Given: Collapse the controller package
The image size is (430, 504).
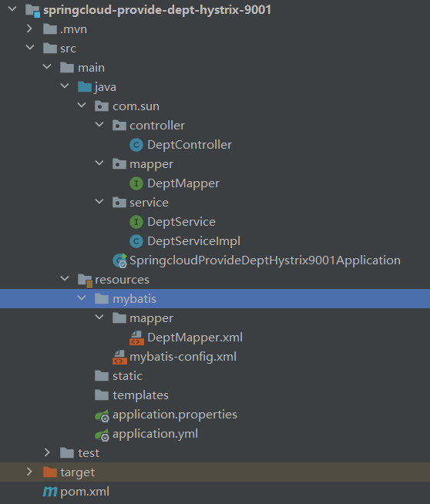Looking at the screenshot, I should point(99,124).
